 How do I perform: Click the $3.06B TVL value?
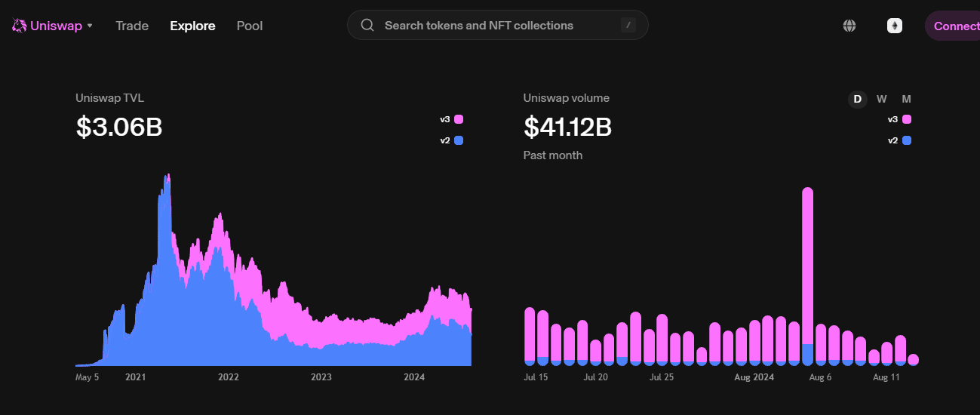click(119, 128)
